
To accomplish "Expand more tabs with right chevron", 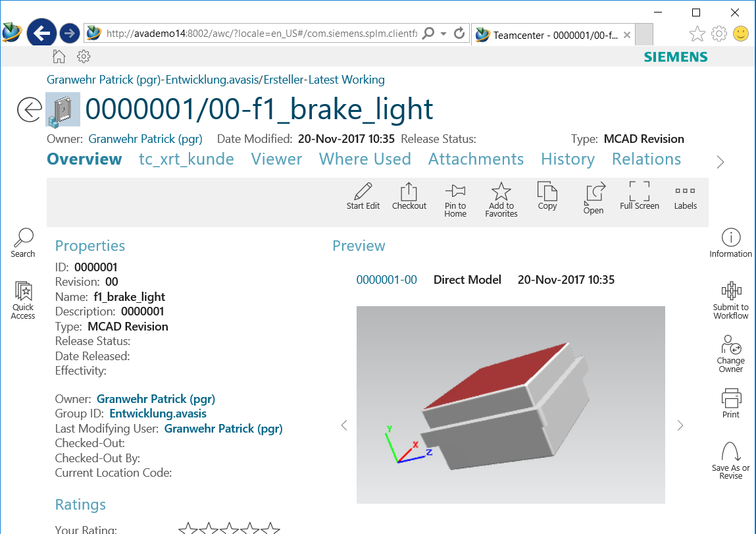I will [720, 162].
